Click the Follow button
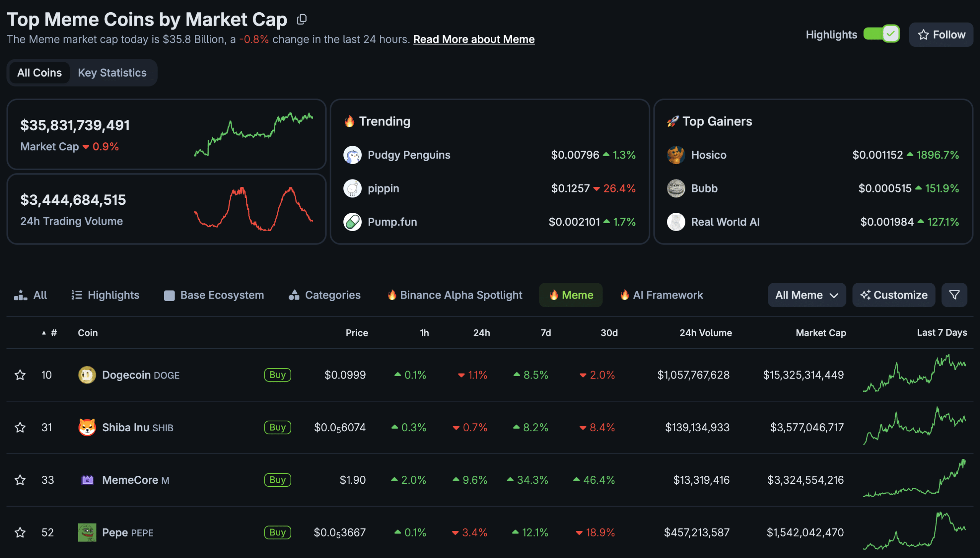The width and height of the screenshot is (980, 558). (x=941, y=34)
